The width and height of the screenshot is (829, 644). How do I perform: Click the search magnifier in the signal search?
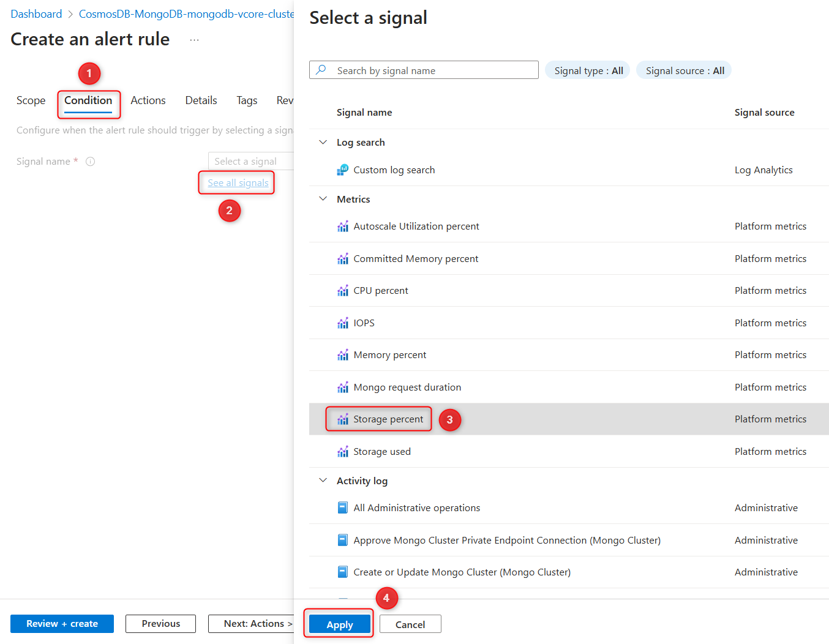pyautogui.click(x=320, y=70)
